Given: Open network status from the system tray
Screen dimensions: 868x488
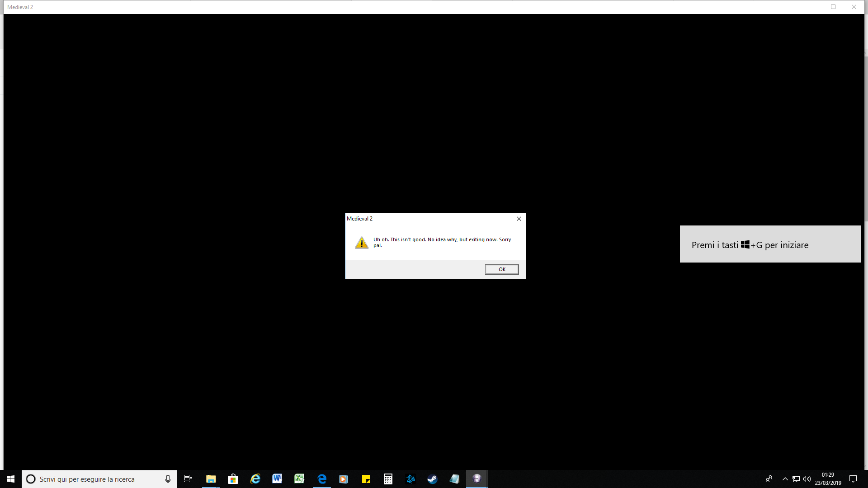Looking at the screenshot, I should click(x=796, y=479).
